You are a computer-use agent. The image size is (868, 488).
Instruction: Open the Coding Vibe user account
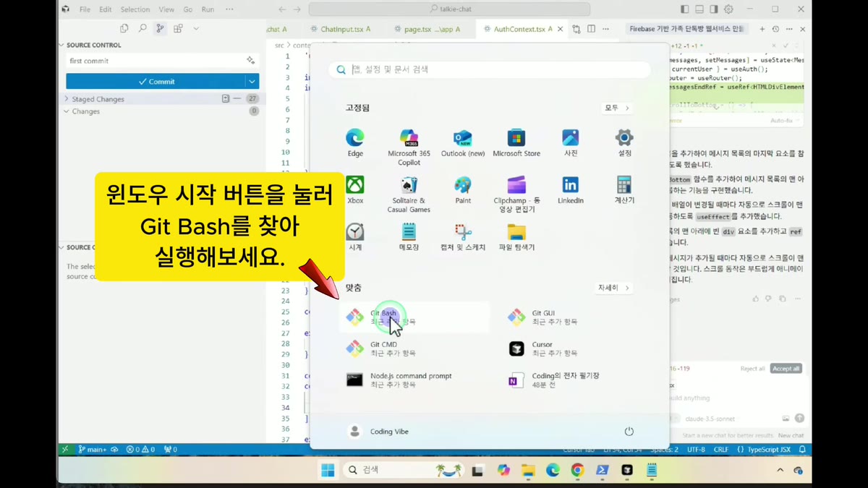[378, 432]
